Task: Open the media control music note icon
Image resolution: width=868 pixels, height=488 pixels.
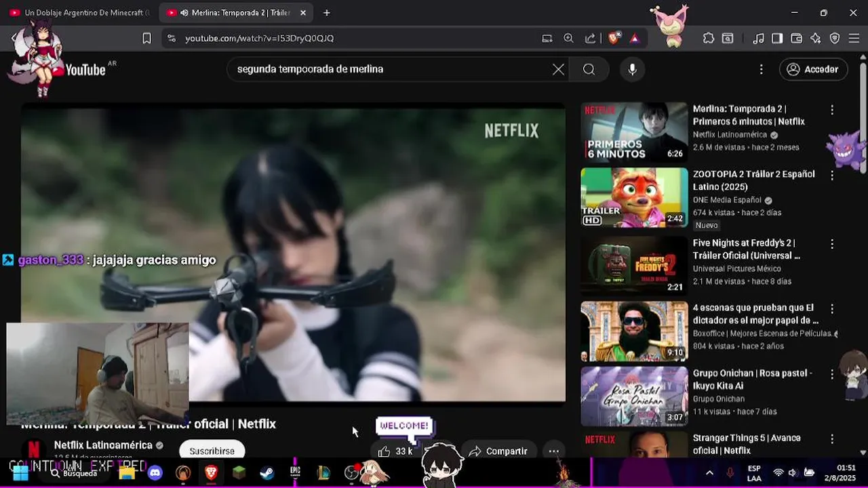Action: coord(759,39)
